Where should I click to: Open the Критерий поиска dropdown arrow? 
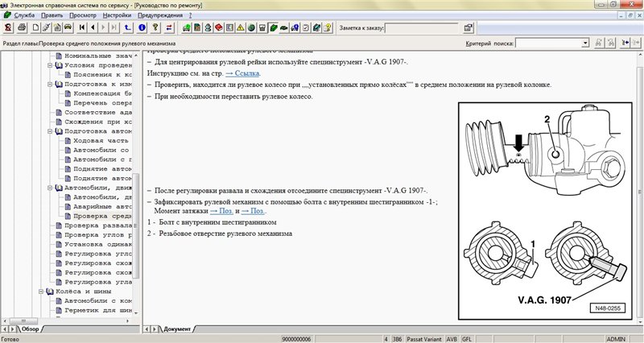pos(585,43)
